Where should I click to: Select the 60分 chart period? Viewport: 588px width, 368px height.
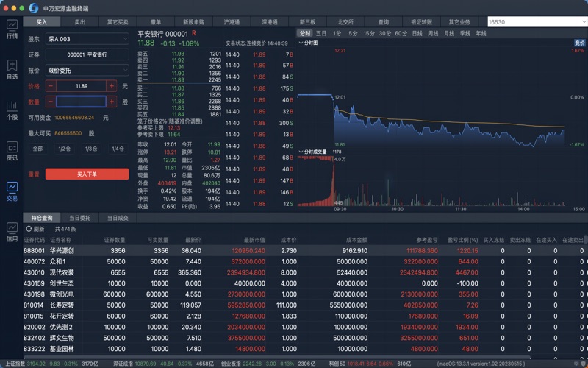coord(401,33)
